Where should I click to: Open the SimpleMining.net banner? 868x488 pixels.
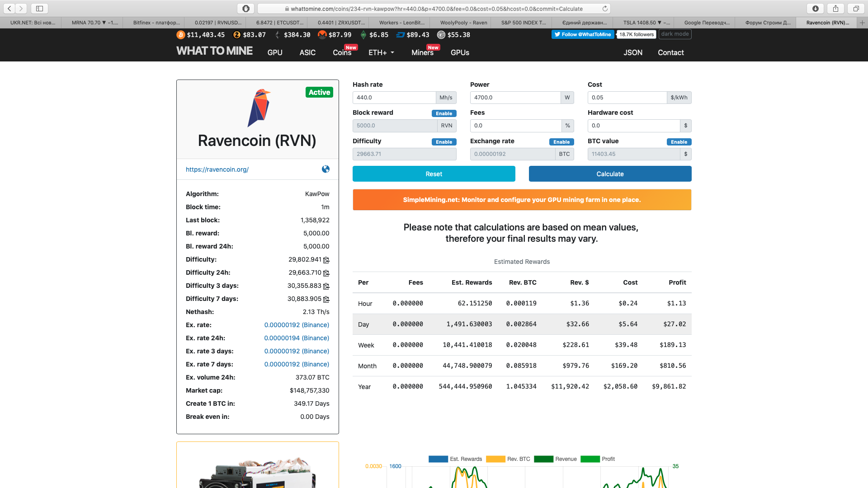point(522,200)
